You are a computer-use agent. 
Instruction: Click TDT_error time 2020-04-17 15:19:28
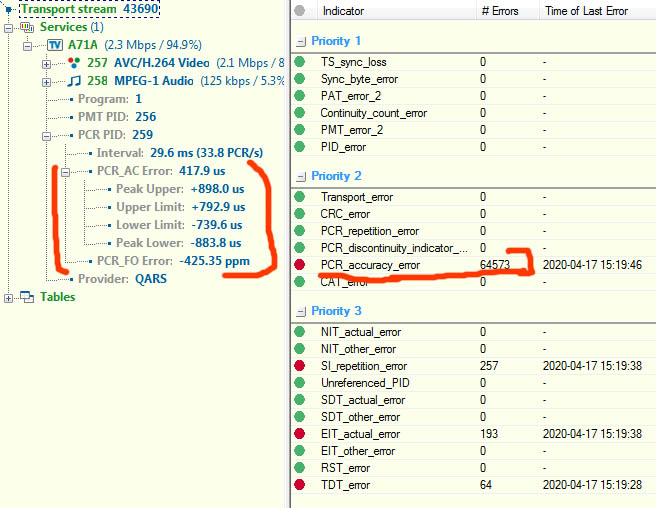coord(592,485)
